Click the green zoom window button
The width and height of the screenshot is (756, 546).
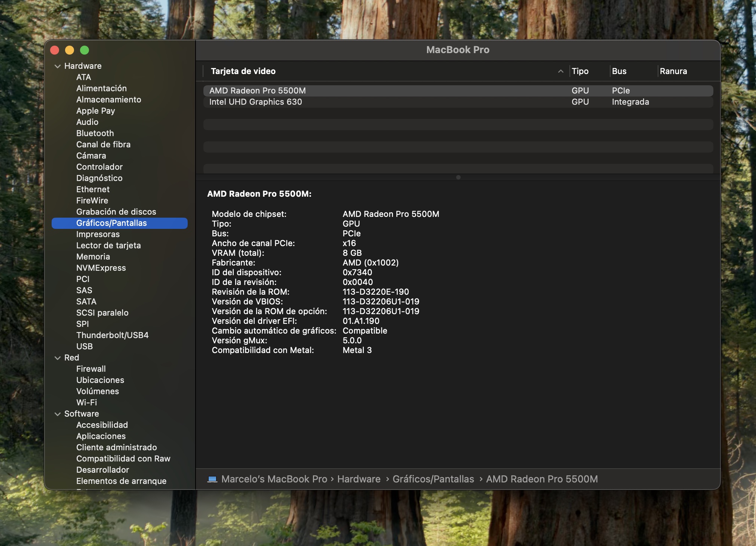[84, 50]
